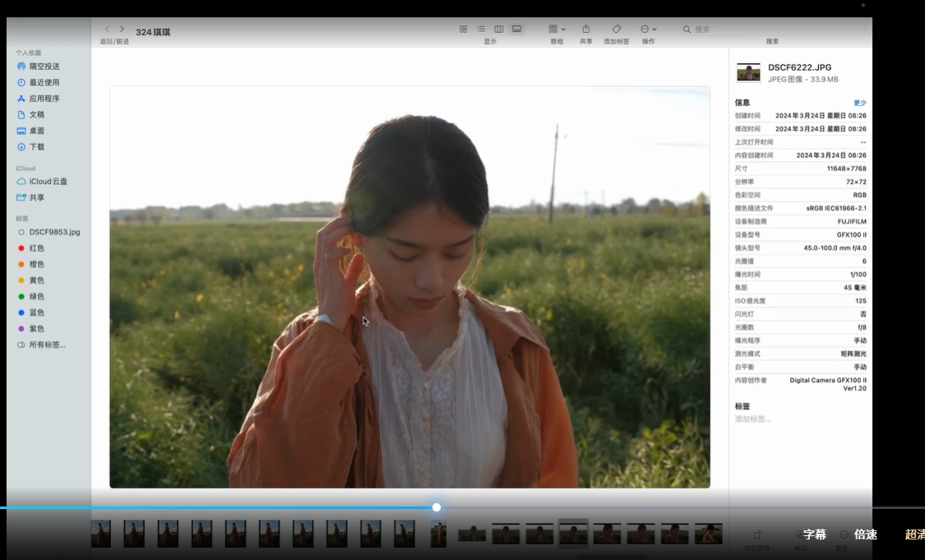Open AirDrop (隔空投送) in sidebar
The width and height of the screenshot is (925, 560).
pos(44,67)
